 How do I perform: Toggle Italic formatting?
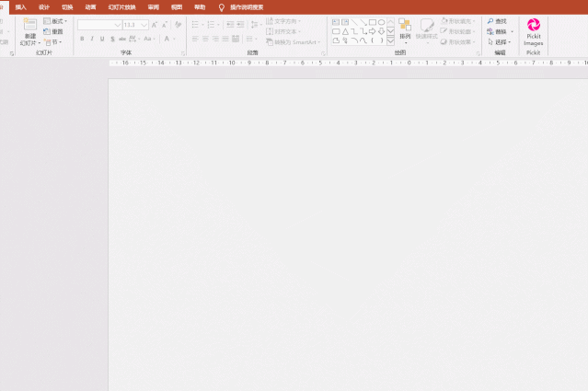(92, 39)
